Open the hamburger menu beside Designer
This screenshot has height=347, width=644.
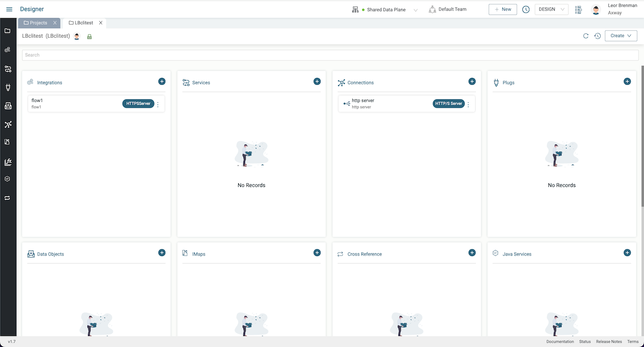(x=9, y=9)
